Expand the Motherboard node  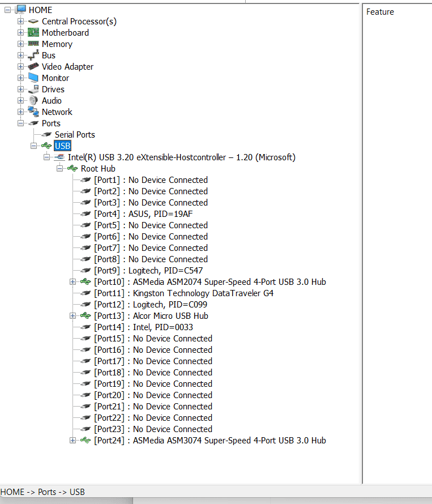[20, 32]
